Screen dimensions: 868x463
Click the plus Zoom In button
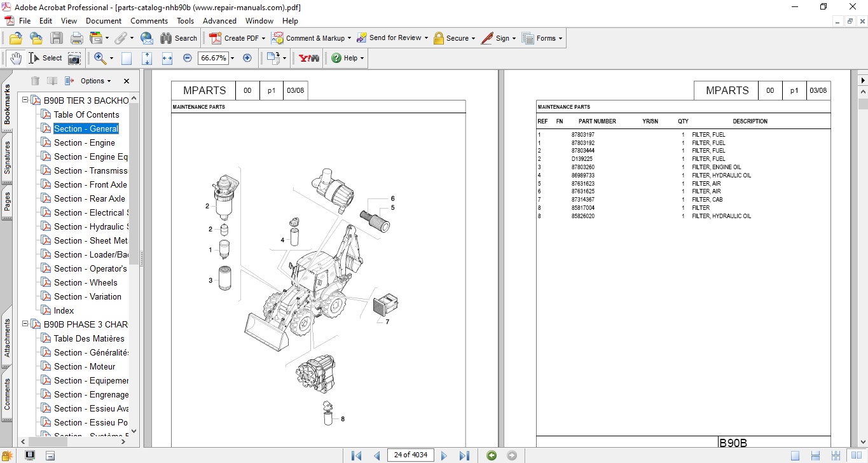[247, 58]
